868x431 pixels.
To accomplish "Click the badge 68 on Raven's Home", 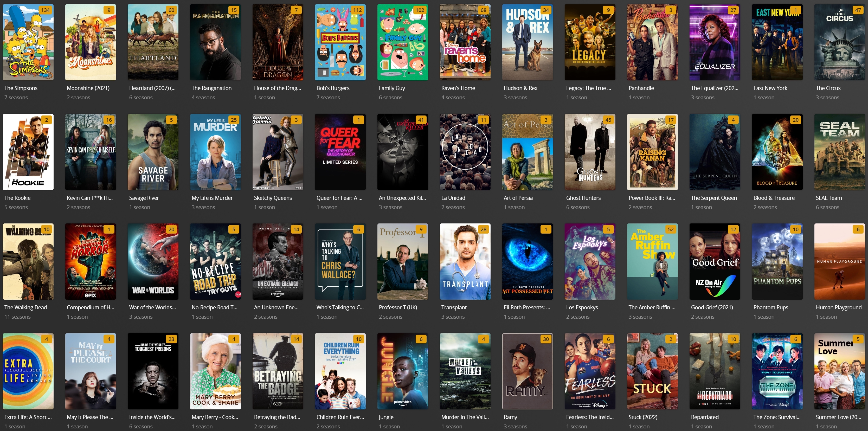I will [x=483, y=10].
